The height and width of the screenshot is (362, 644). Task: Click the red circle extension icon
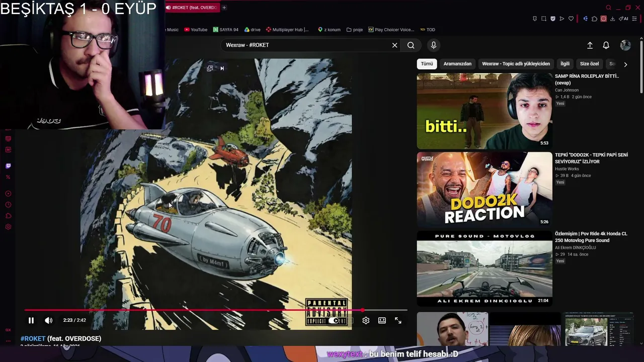pyautogui.click(x=604, y=19)
